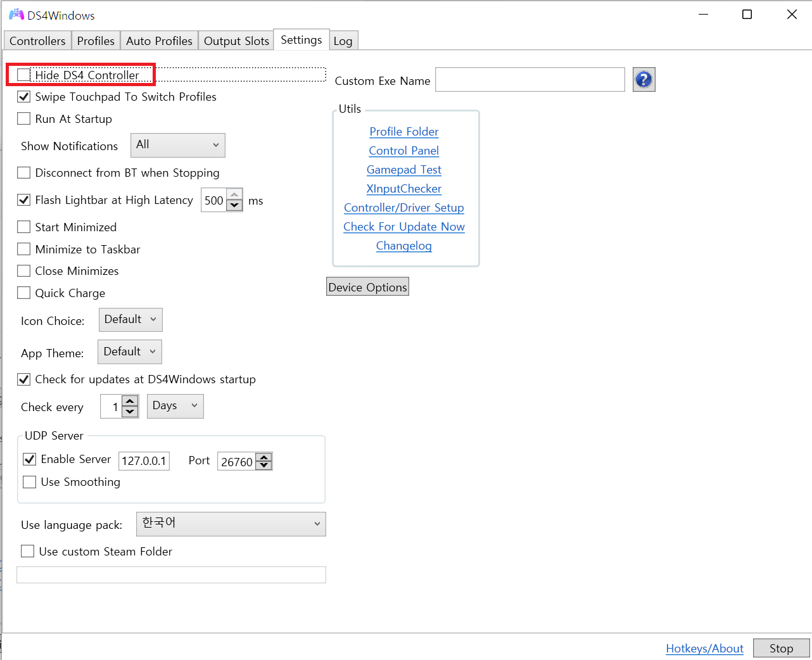
Task: Launch the Gamepad Test link
Action: click(x=404, y=170)
